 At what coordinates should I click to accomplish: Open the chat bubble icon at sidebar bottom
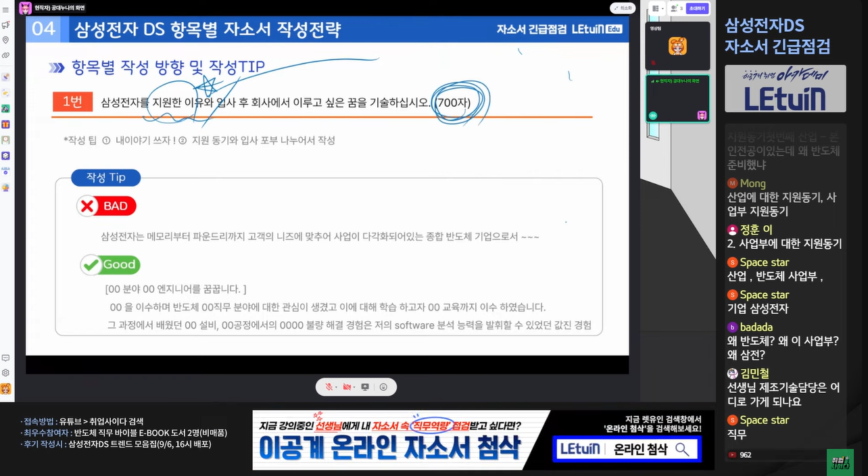click(x=5, y=358)
